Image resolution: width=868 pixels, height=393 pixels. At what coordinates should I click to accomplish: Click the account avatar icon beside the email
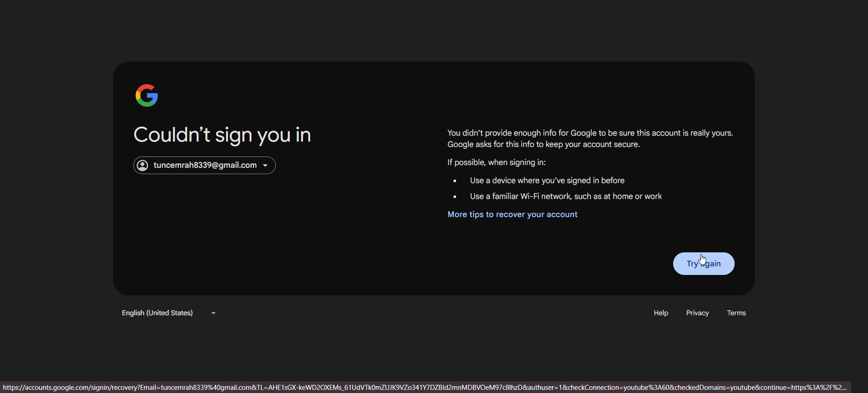pos(142,166)
